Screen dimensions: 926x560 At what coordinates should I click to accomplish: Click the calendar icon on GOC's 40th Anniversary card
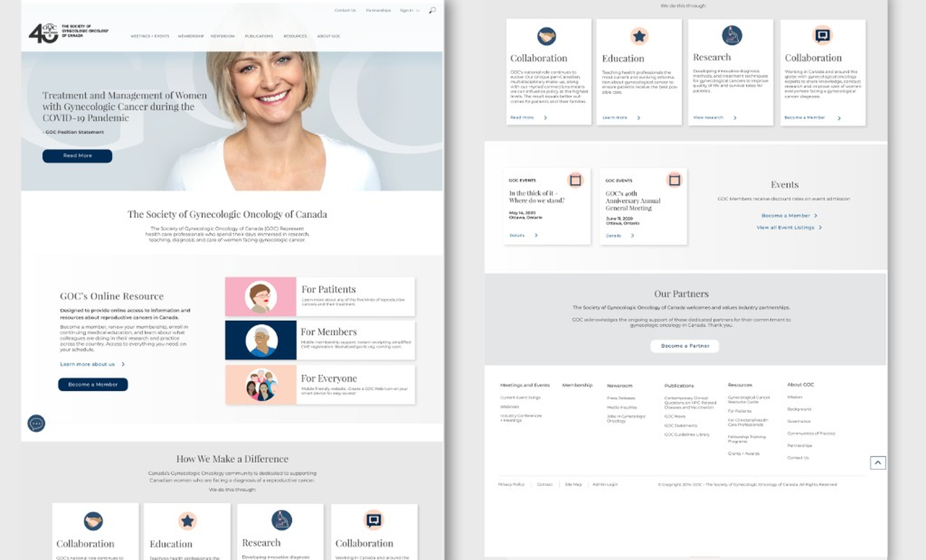pyautogui.click(x=674, y=180)
